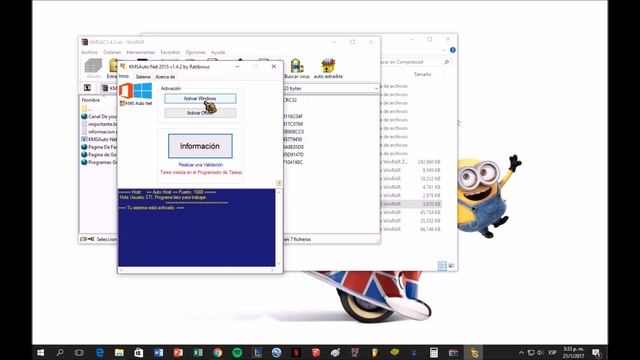Expand the WinRAR address path dropdown
Image resolution: width=640 pixels, height=360 pixels.
(x=376, y=88)
